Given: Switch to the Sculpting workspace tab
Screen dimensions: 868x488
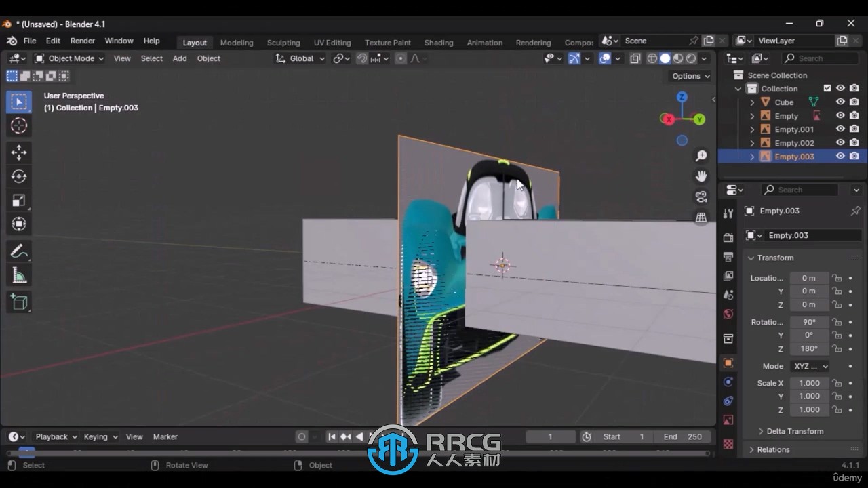Looking at the screenshot, I should (x=283, y=42).
